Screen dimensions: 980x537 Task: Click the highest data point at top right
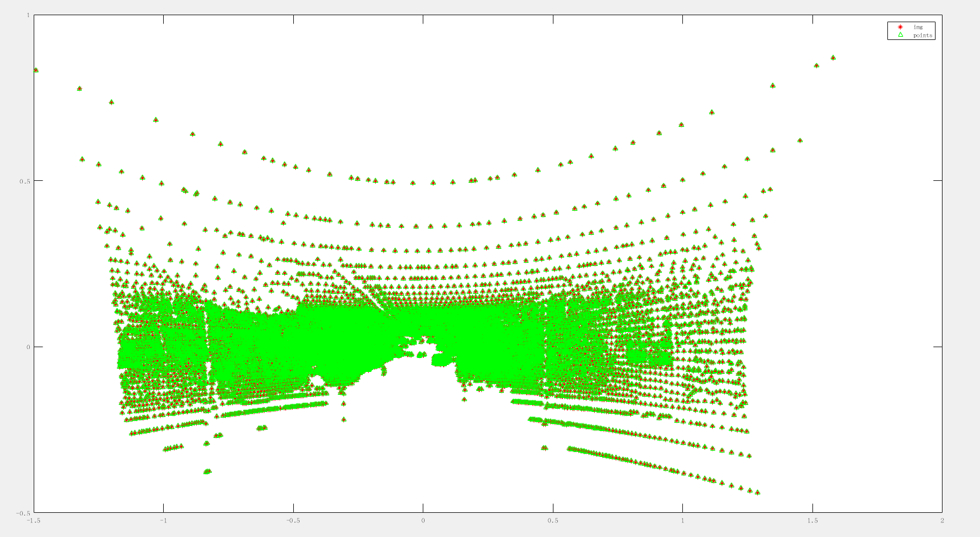(833, 56)
